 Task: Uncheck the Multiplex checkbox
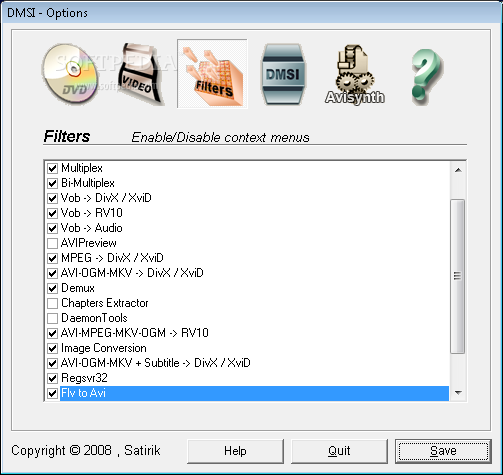click(52, 168)
